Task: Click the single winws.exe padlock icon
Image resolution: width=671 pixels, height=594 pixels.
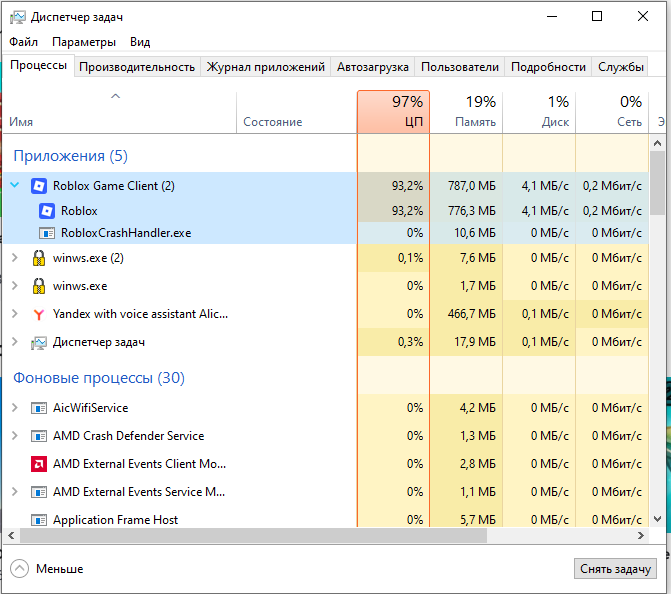Action: click(x=39, y=286)
